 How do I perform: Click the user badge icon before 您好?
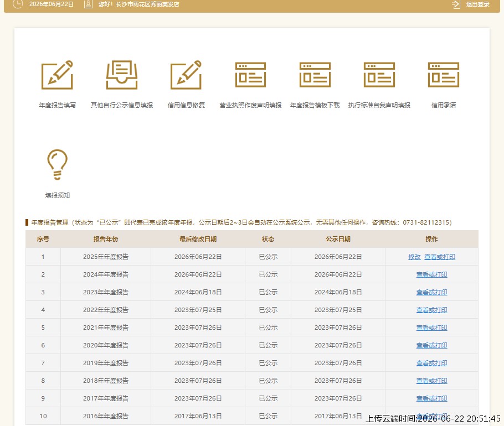88,4
